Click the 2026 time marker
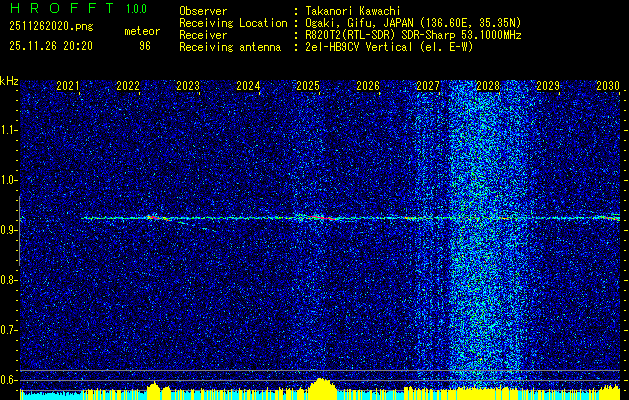 [x=368, y=86]
